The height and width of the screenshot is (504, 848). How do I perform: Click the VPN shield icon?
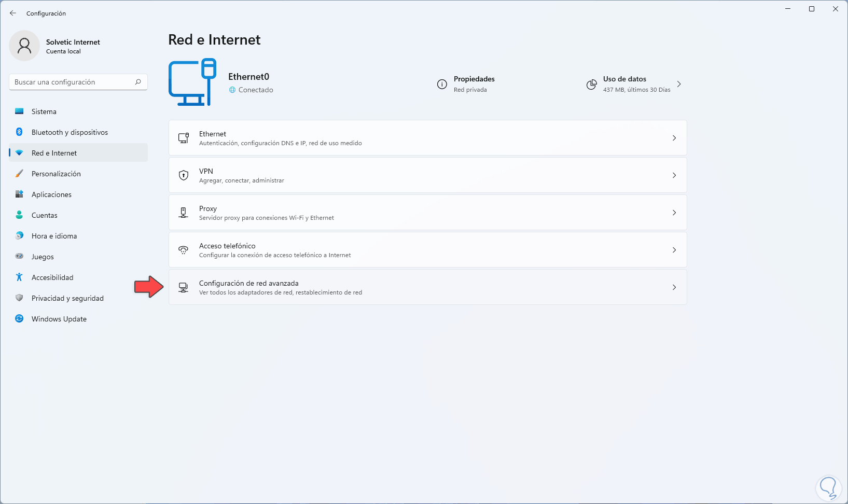(184, 175)
